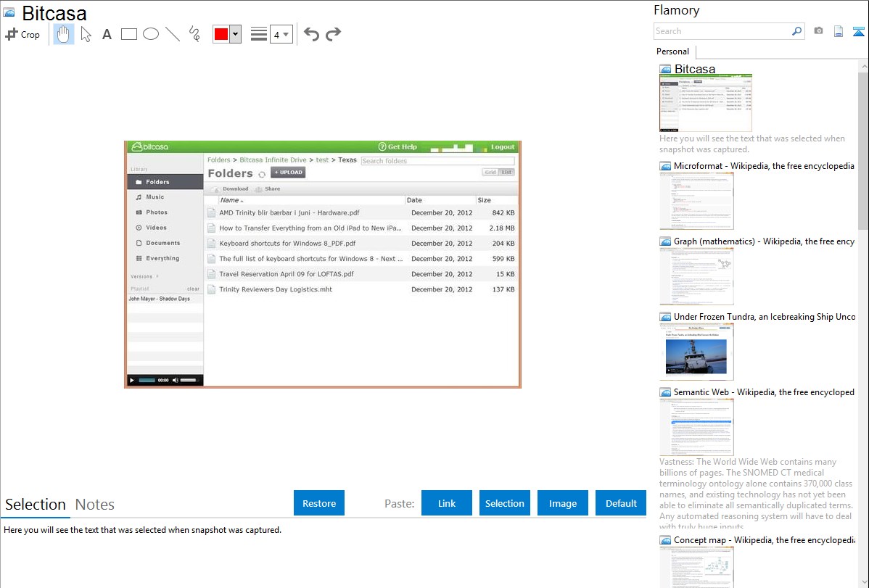Undo the last annotation
This screenshot has height=588, width=869.
[311, 34]
